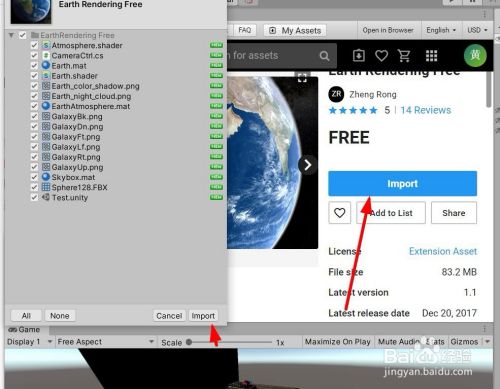Click Import in the package dialog
Screen dimensions: 500x389
(203, 316)
